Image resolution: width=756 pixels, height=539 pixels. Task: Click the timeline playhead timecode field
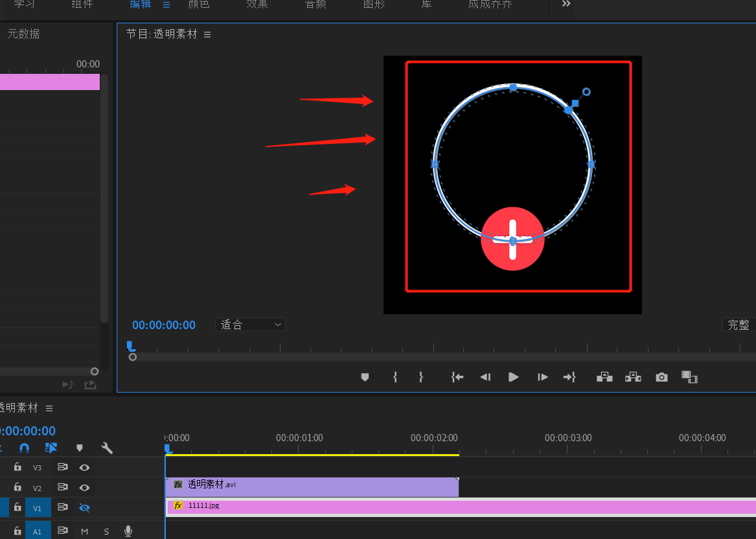pos(28,431)
